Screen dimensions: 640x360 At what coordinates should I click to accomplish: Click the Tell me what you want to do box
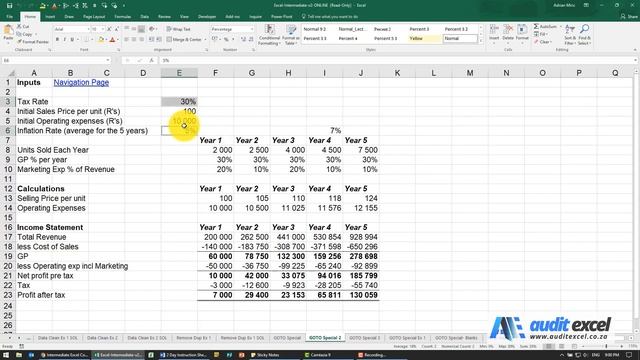tap(330, 17)
